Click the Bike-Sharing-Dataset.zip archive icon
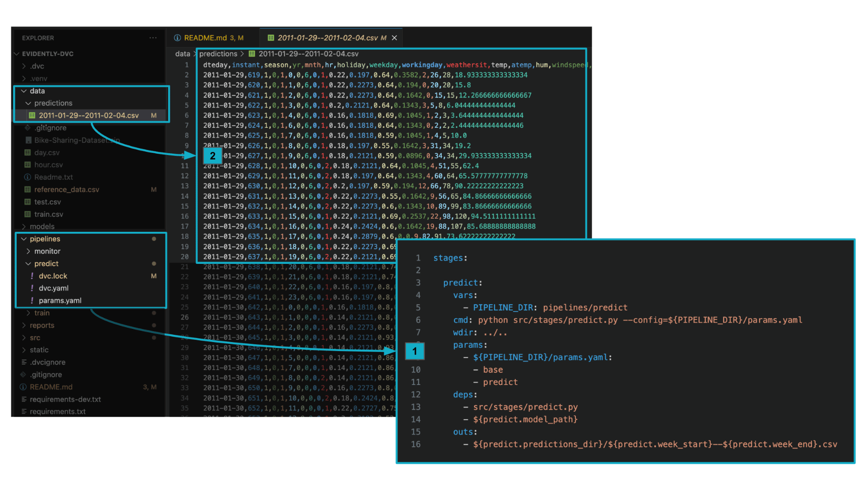This screenshot has height=488, width=868. click(x=28, y=141)
